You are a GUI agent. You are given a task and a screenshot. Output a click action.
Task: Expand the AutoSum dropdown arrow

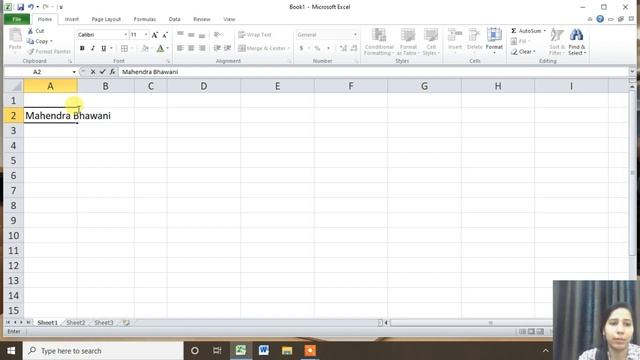pyautogui.click(x=544, y=31)
